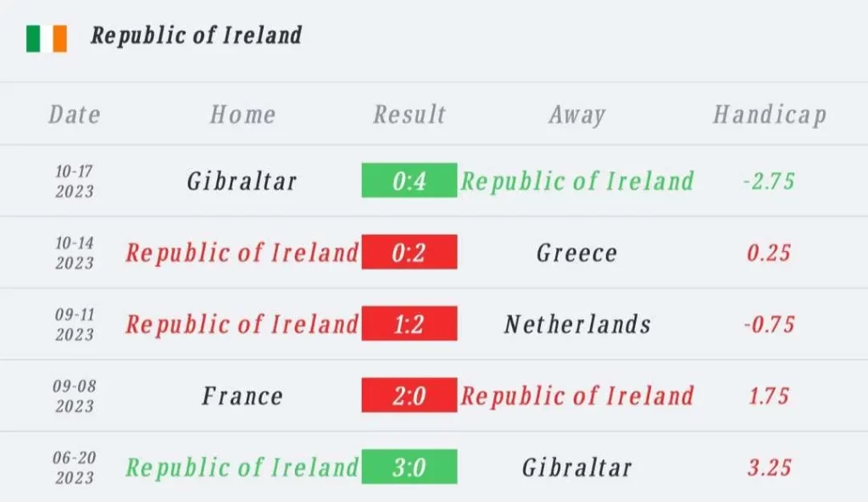Click Gibraltar away team in 06-20 match
Screen dimensions: 868x502
pyautogui.click(x=576, y=467)
